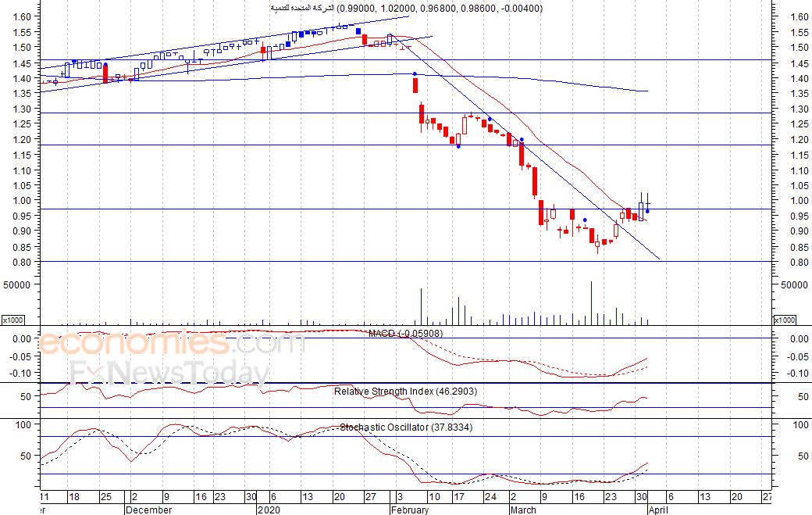
Task: Click the April month label
Action: [658, 510]
